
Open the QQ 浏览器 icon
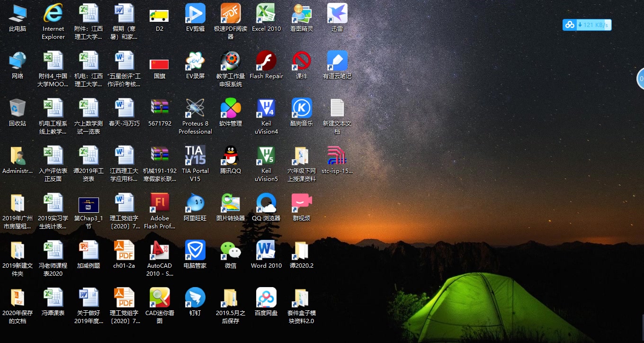(x=266, y=203)
